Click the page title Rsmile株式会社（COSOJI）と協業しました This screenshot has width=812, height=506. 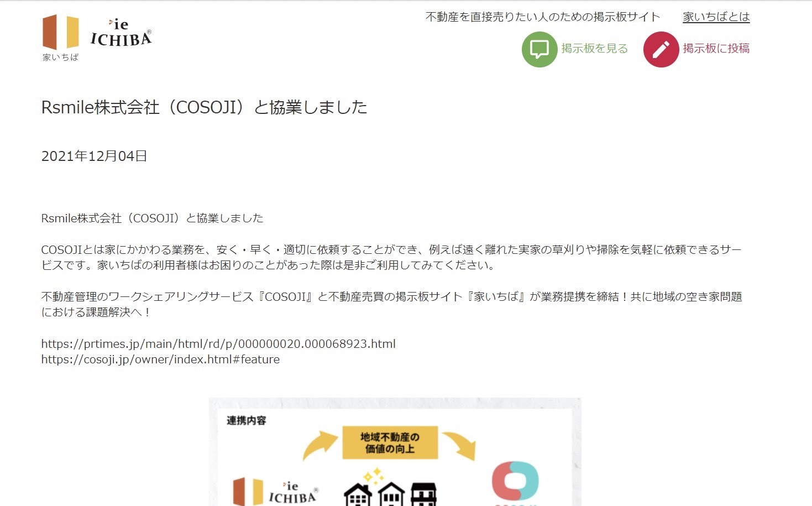click(x=205, y=107)
